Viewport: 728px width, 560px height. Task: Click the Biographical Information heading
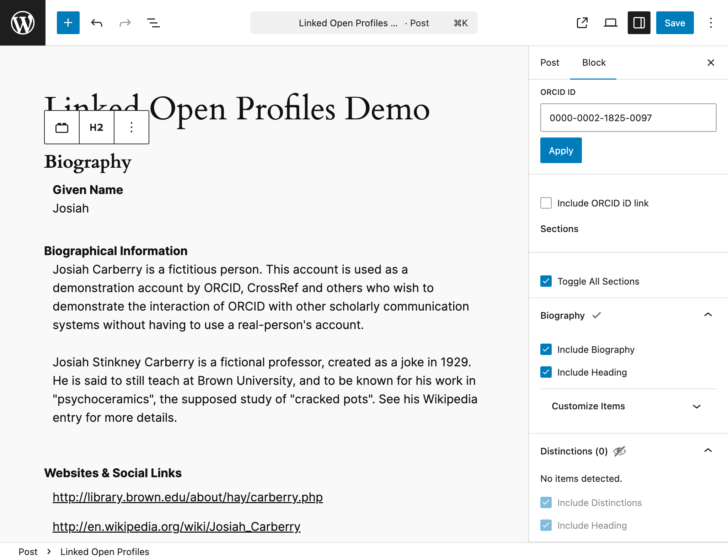(x=116, y=251)
